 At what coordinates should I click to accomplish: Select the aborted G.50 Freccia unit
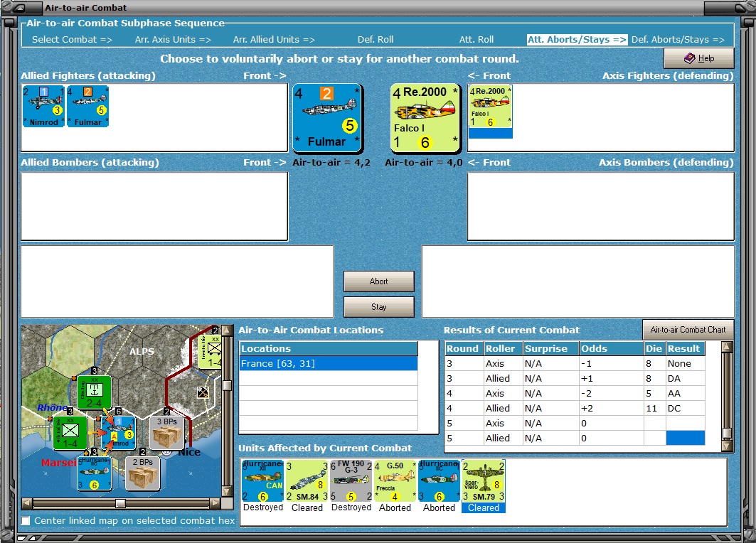395,481
